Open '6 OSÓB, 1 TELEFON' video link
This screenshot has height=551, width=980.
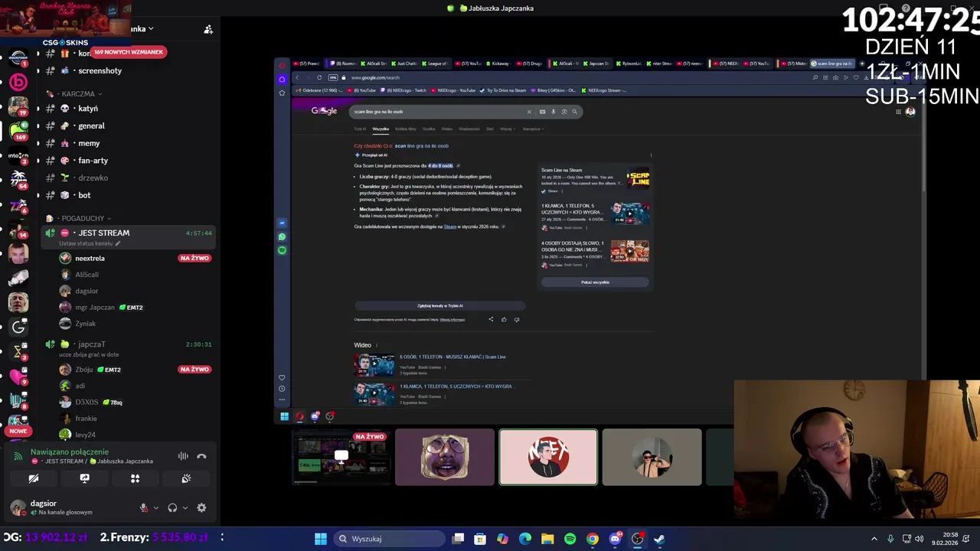tap(452, 357)
